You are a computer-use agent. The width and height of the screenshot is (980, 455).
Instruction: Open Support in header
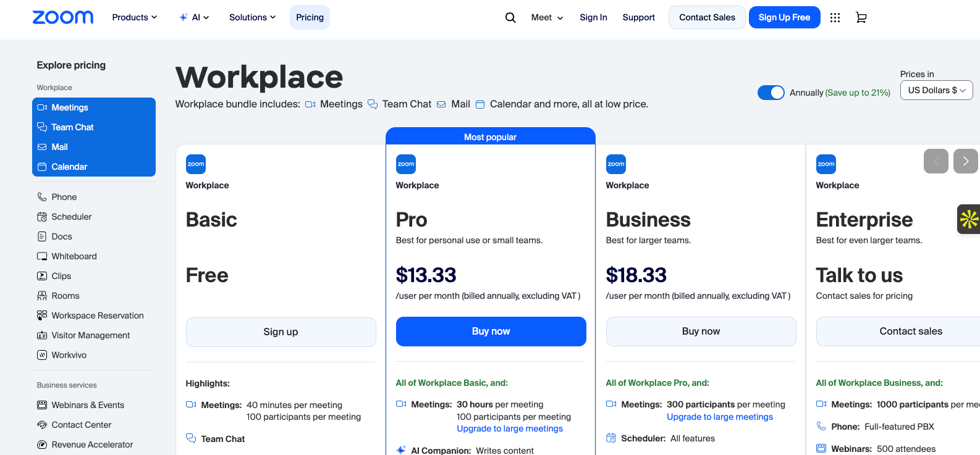point(638,17)
